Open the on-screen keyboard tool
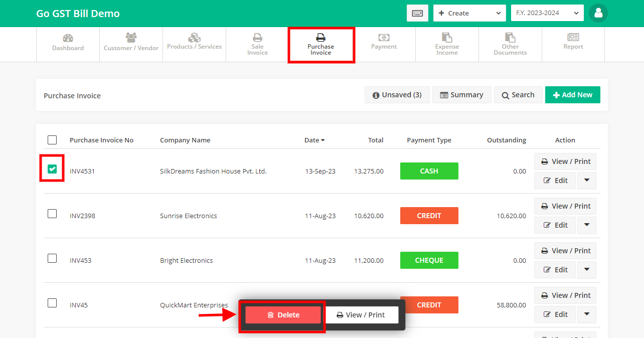The image size is (644, 338). coord(418,13)
